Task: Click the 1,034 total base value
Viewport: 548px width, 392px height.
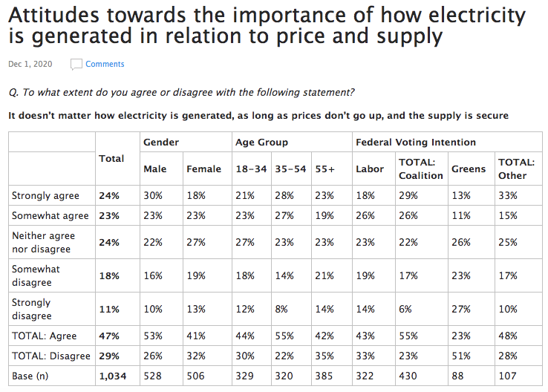Action: click(x=114, y=376)
